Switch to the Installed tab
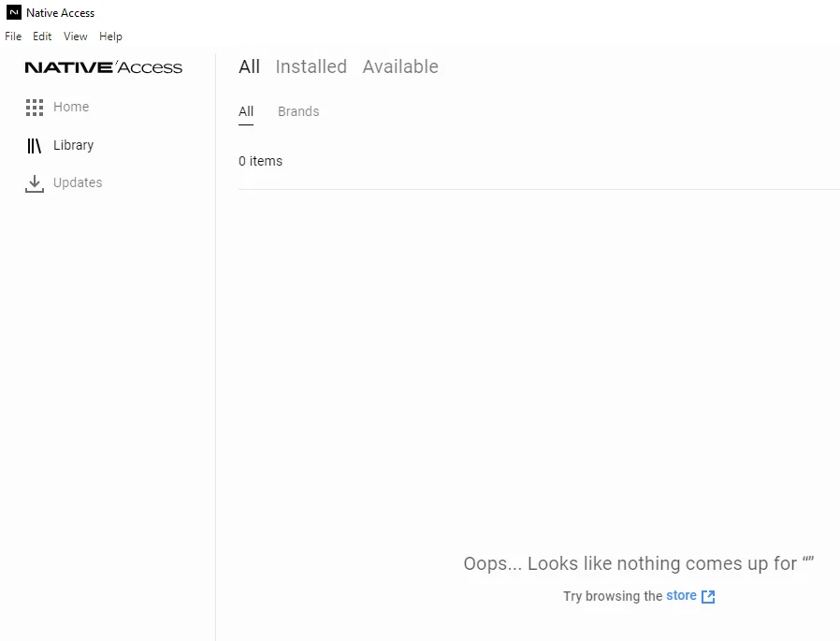840x641 pixels. [x=311, y=66]
